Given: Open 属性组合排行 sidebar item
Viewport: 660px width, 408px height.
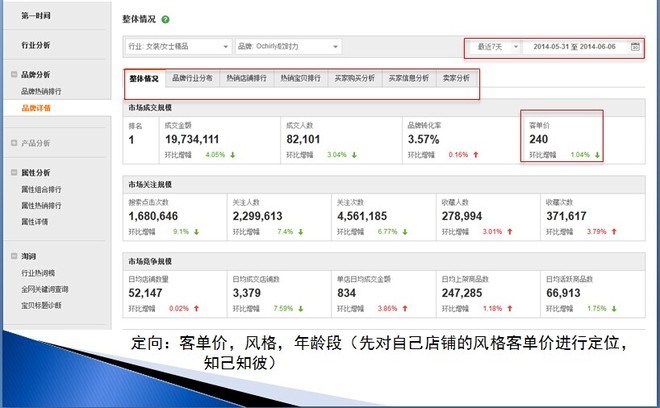Looking at the screenshot, I should click(41, 189).
